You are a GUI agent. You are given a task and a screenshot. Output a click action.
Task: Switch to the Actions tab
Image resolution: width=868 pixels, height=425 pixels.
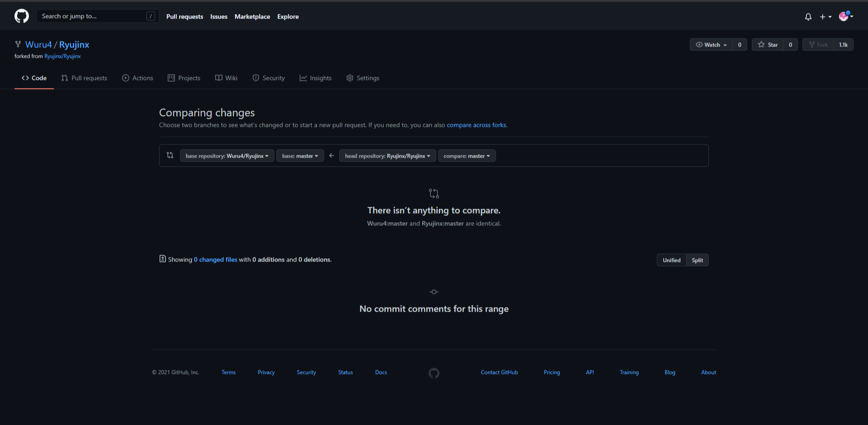[137, 78]
